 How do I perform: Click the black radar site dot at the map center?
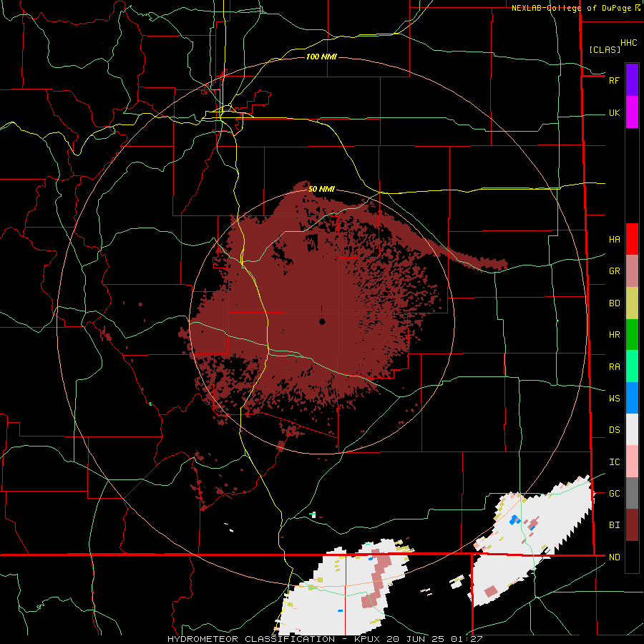pos(322,321)
